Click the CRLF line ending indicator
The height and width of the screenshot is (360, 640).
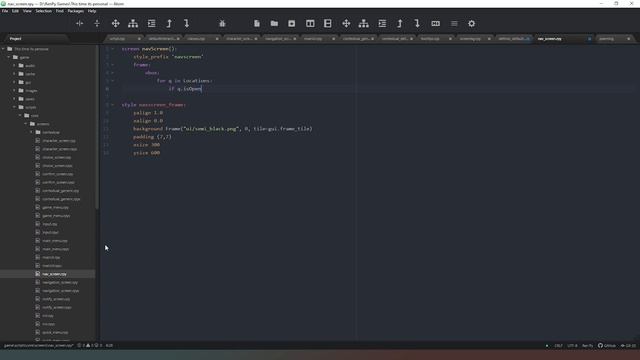pyautogui.click(x=558, y=346)
